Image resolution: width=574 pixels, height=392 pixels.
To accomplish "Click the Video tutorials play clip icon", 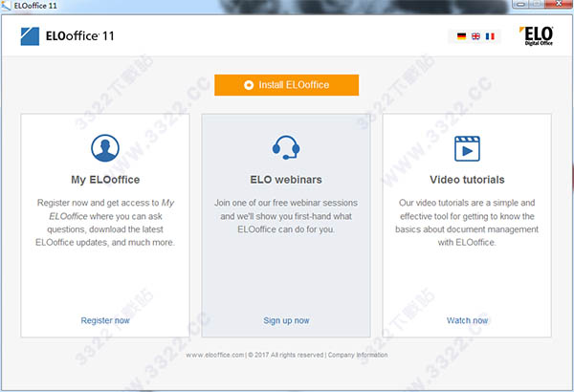I will 467,148.
